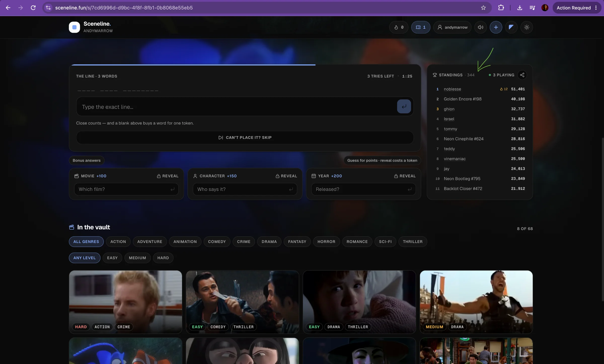Click the blue flag icon button

pos(511,27)
